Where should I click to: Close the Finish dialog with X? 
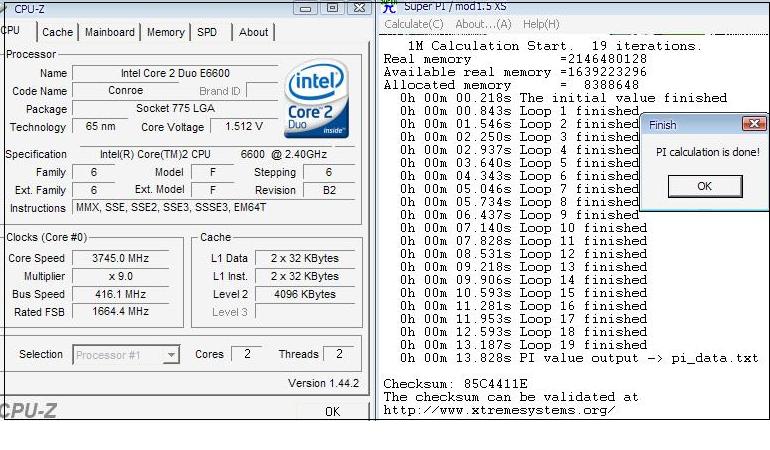[x=754, y=124]
